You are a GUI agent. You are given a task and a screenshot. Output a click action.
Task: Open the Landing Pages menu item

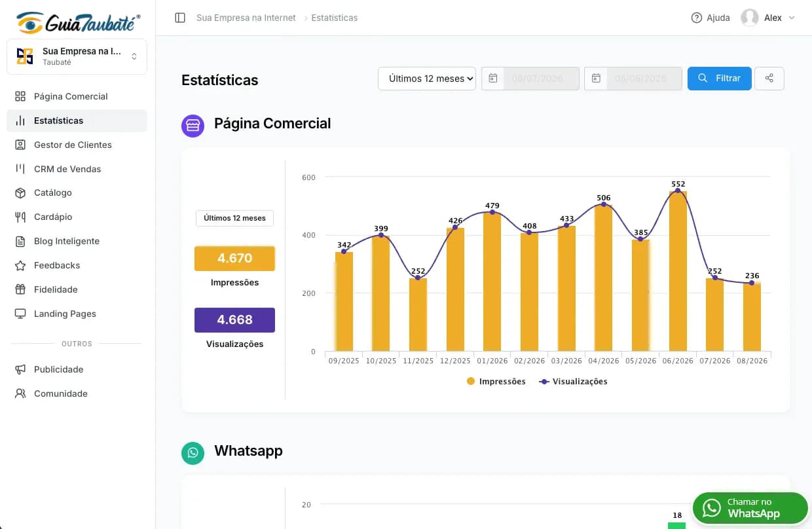point(77,314)
